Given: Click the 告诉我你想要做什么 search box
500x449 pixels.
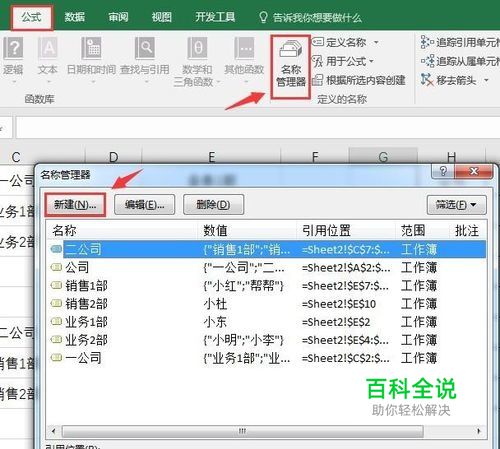Looking at the screenshot, I should pos(310,17).
